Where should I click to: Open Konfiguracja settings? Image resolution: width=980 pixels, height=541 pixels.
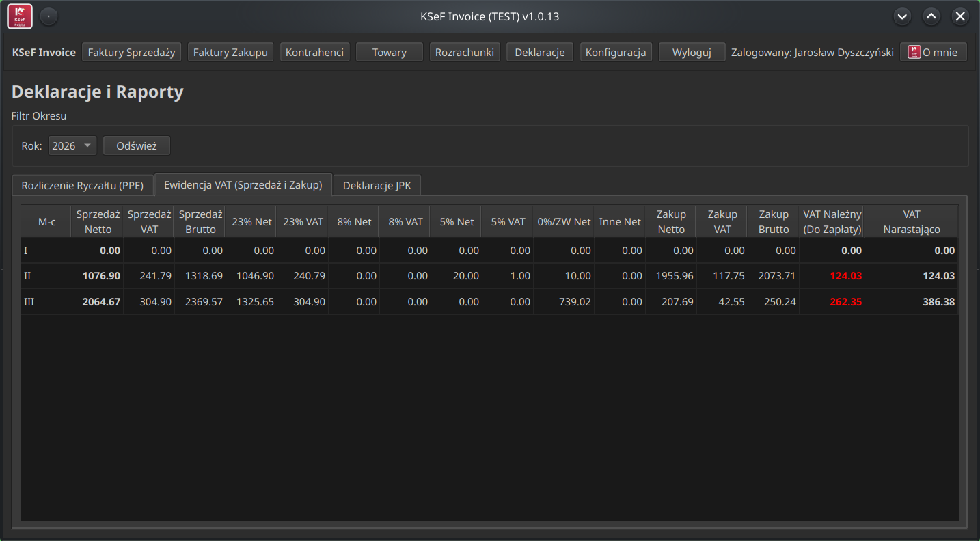point(616,52)
